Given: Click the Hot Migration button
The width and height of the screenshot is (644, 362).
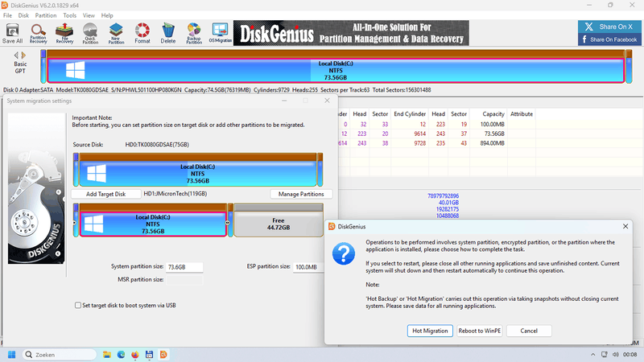Looking at the screenshot, I should pos(430,331).
